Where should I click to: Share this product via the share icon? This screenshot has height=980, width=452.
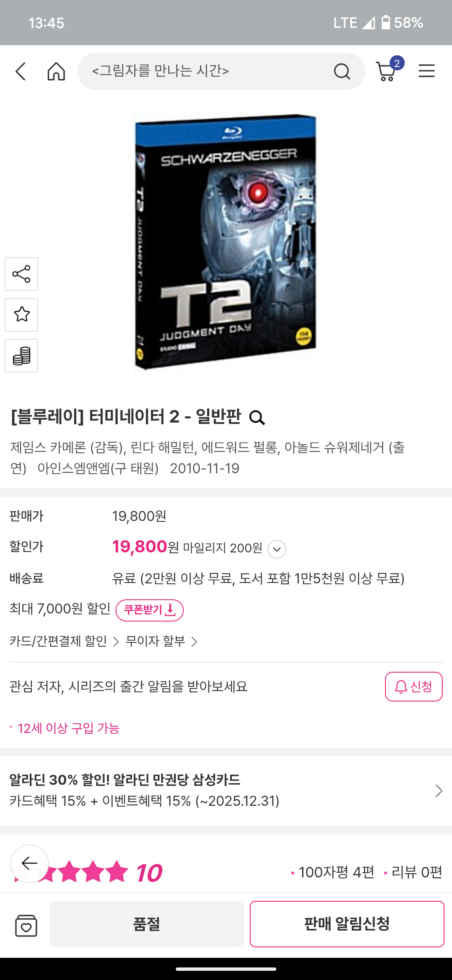pos(21,274)
